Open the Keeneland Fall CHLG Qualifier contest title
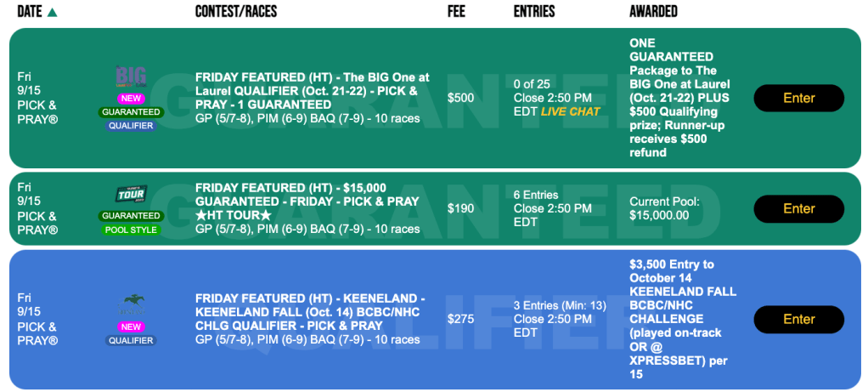Screen dimensions: 868x392 click(x=309, y=312)
